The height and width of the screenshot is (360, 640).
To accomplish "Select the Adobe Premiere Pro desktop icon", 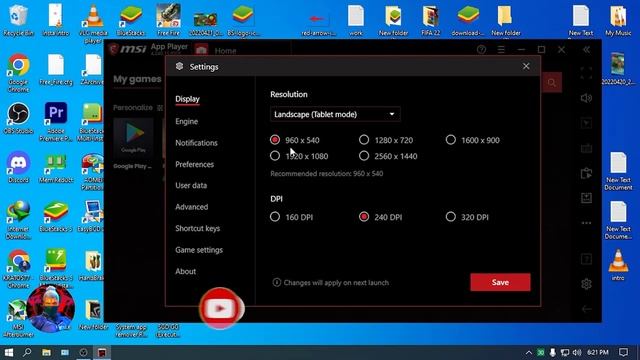I will click(x=56, y=122).
